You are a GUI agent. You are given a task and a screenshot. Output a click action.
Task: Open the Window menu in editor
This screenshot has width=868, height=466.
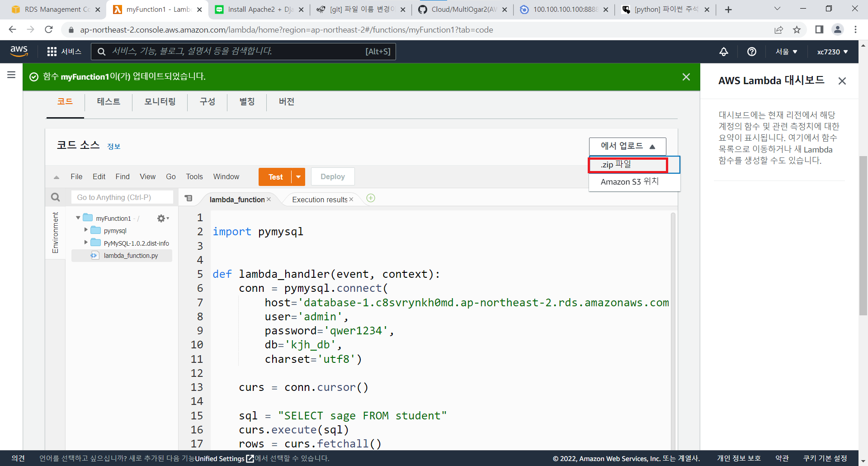226,177
